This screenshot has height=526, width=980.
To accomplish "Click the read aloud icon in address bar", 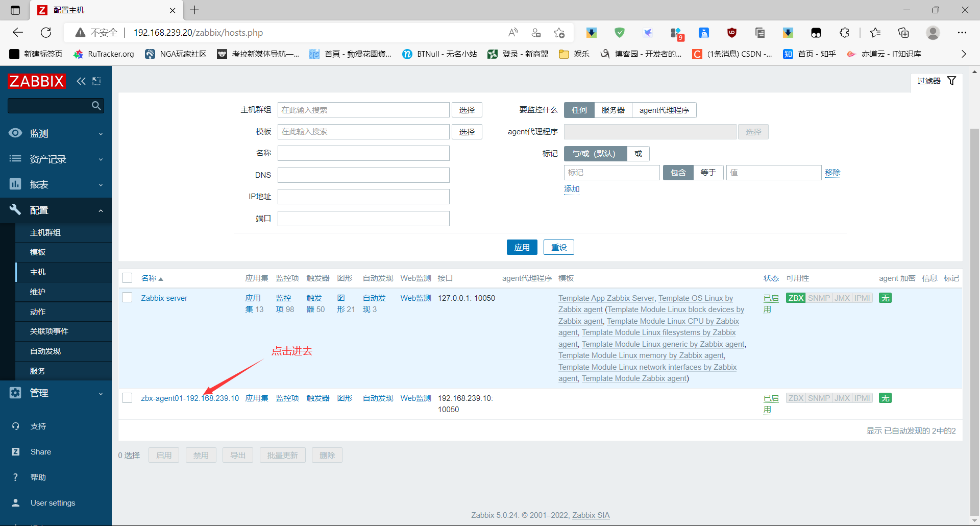I will tap(513, 33).
